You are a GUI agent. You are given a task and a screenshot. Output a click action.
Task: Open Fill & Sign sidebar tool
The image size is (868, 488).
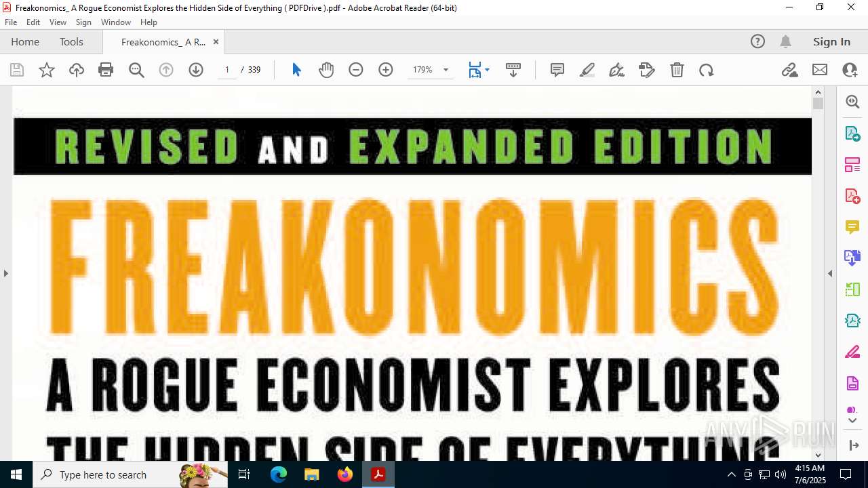[x=852, y=352]
